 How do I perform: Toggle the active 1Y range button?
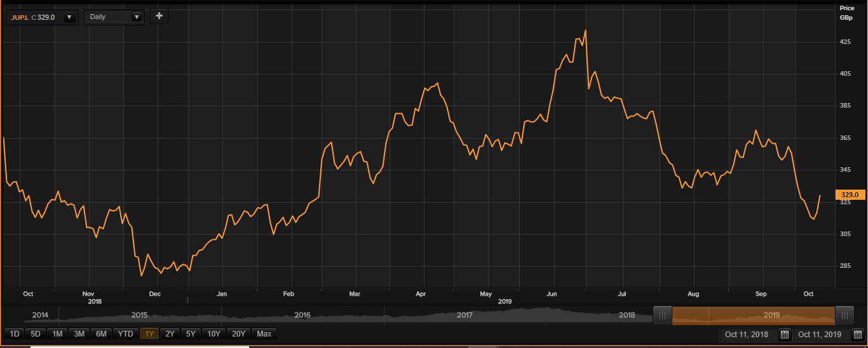pos(149,334)
